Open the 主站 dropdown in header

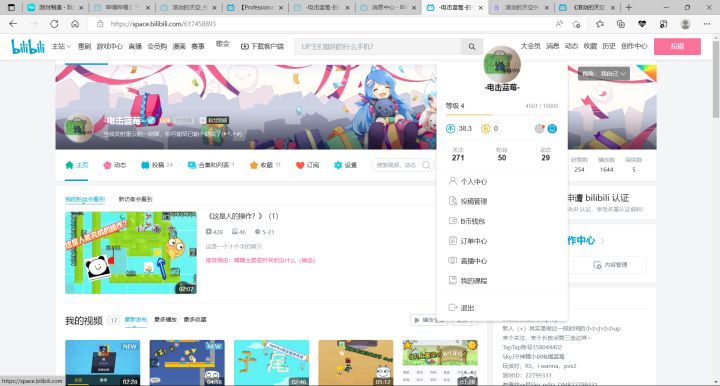pyautogui.click(x=61, y=46)
